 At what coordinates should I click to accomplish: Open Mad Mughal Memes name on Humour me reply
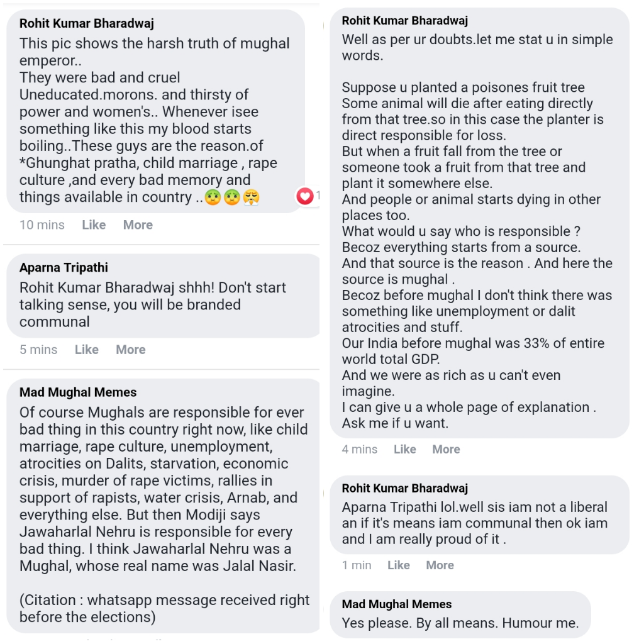point(397,604)
